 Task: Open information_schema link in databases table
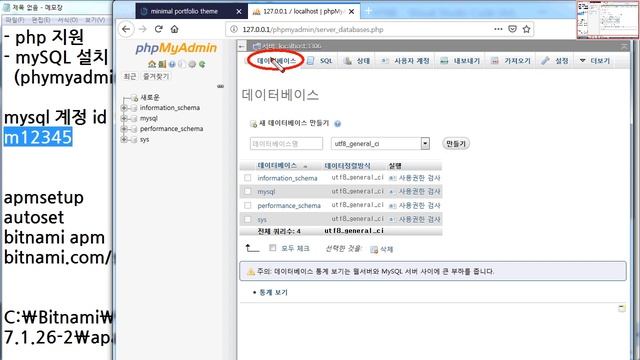(287, 178)
